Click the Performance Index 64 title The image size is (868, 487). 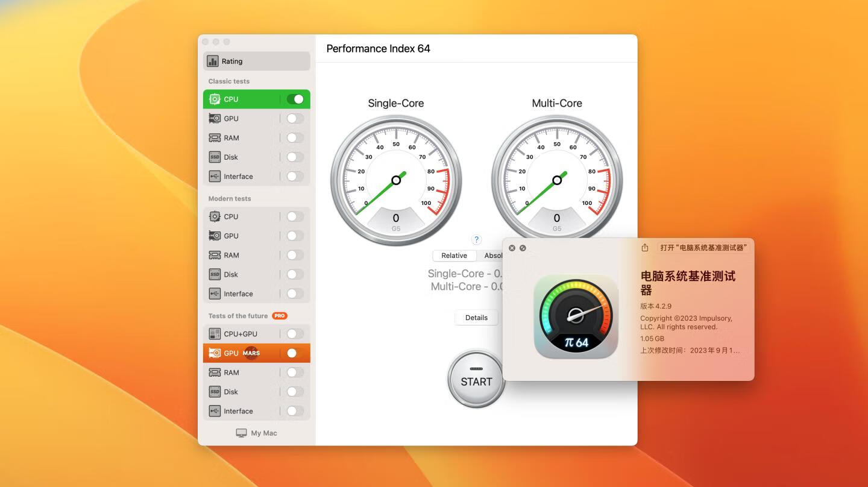(x=378, y=49)
